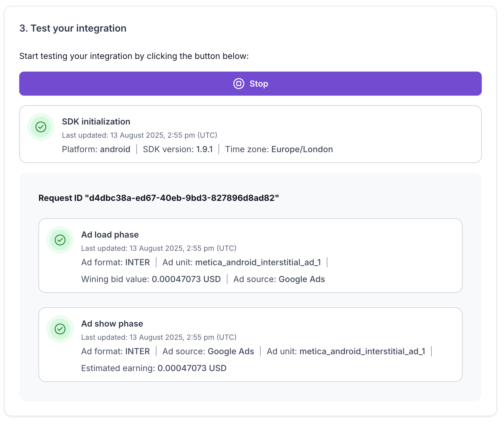Click the Wining bid value amount
504x424 pixels.
[186, 279]
